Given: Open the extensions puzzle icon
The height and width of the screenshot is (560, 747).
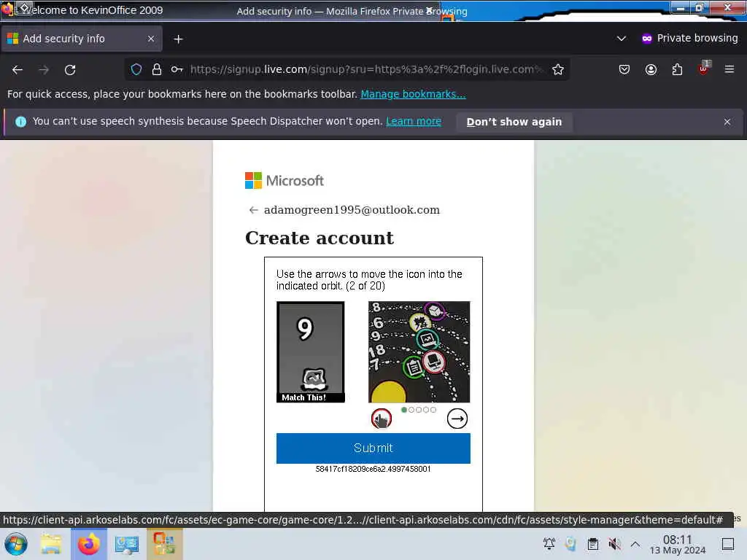Looking at the screenshot, I should (677, 69).
